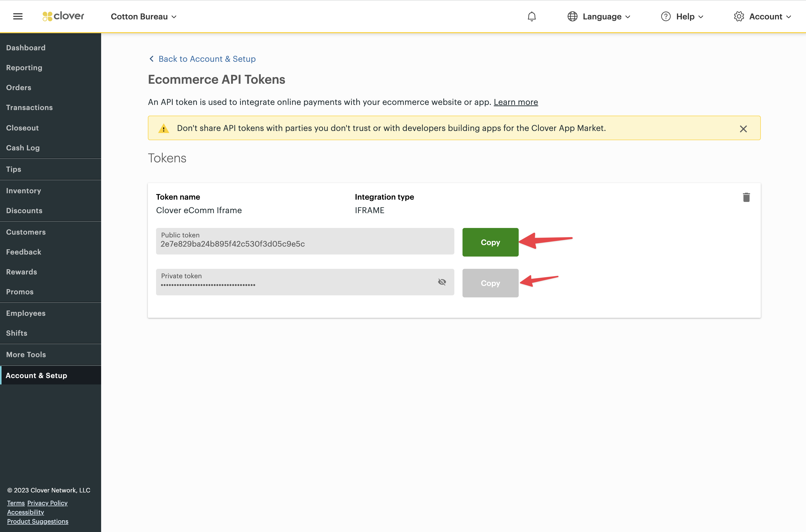This screenshot has height=532, width=806.
Task: Delete the Clover eComm Iframe token
Action: [746, 197]
